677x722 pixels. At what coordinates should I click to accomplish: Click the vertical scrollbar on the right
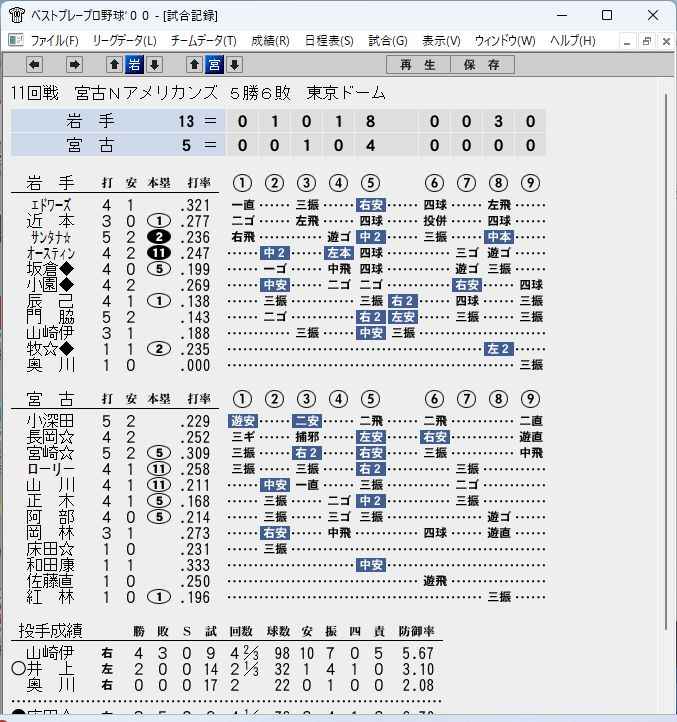666,361
